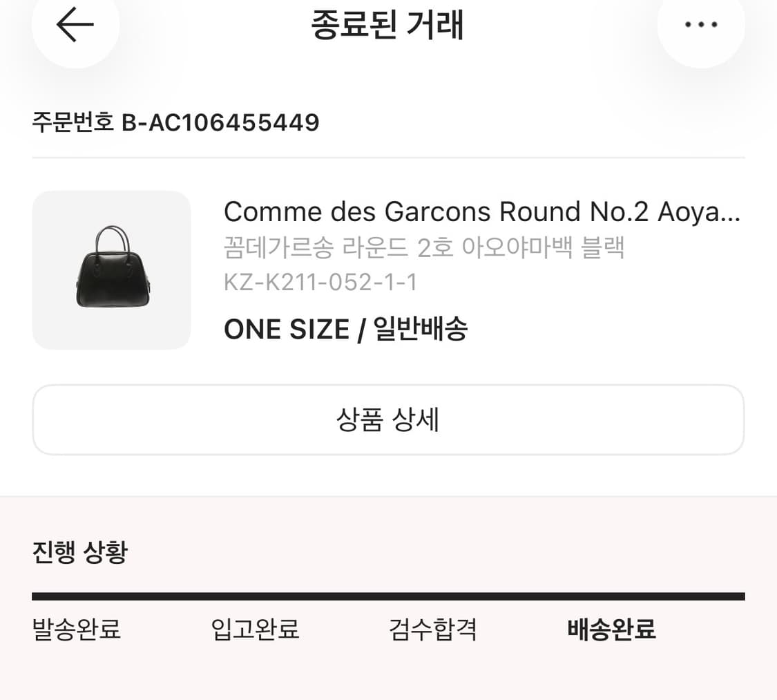Click the left arrow in the header
This screenshot has height=700, width=777.
pos(75,25)
